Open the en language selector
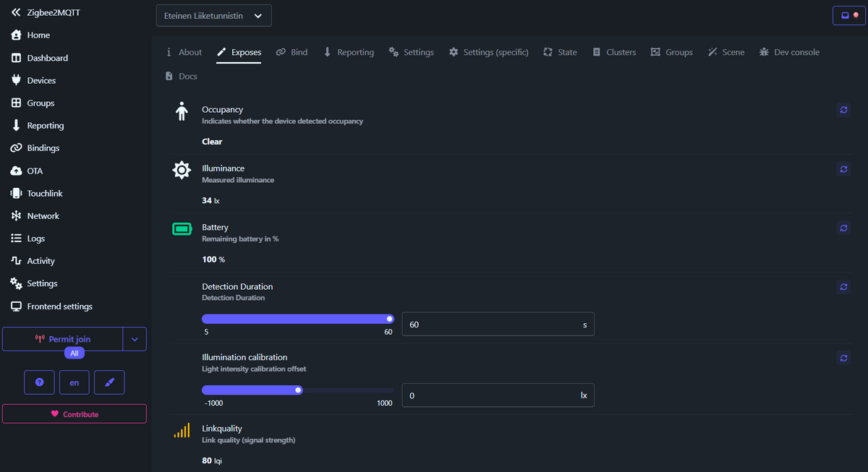 (x=75, y=382)
